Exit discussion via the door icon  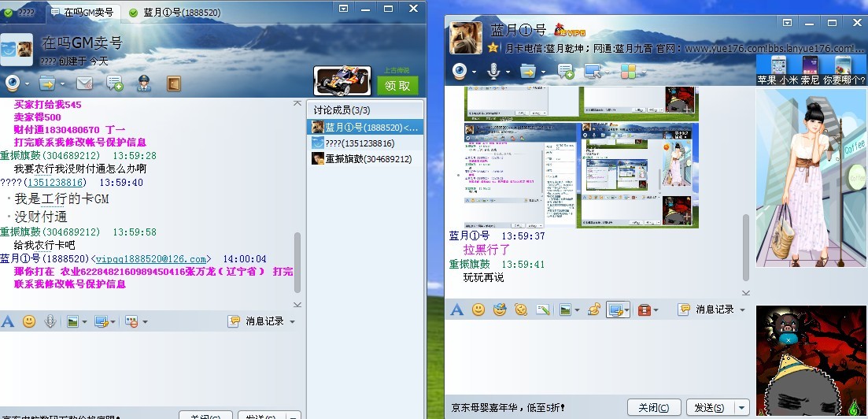(x=174, y=83)
